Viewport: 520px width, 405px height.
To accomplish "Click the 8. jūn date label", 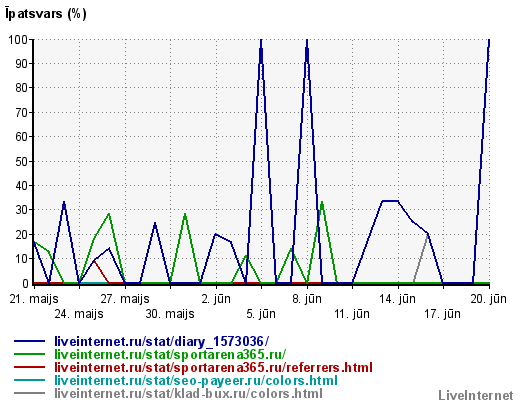I will coord(307,299).
